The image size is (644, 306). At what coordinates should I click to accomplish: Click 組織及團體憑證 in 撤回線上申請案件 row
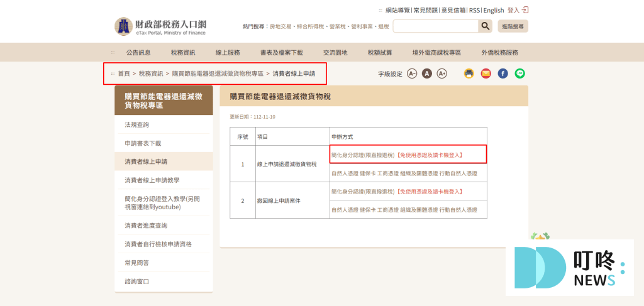tap(419, 210)
